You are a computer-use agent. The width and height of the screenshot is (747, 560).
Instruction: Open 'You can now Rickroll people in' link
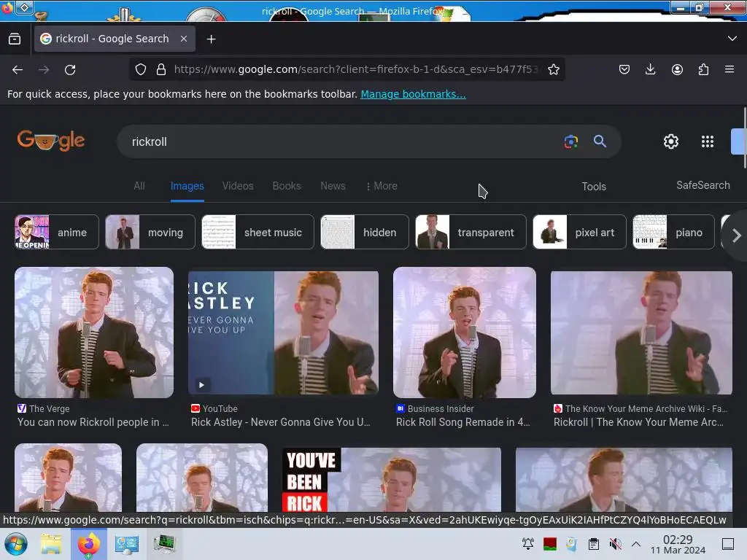click(x=93, y=422)
